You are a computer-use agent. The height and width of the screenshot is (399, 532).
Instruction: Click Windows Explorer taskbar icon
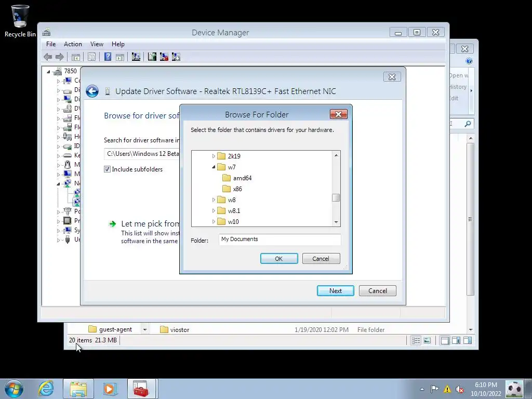coord(78,389)
